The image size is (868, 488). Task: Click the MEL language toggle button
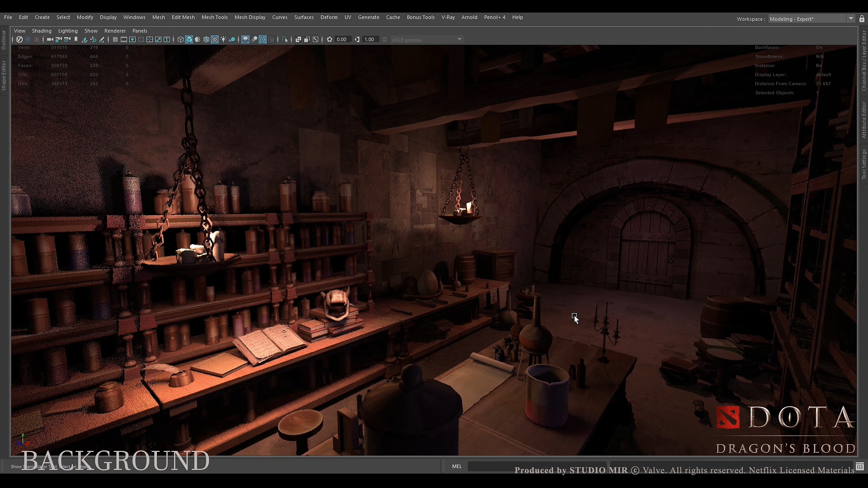(457, 466)
